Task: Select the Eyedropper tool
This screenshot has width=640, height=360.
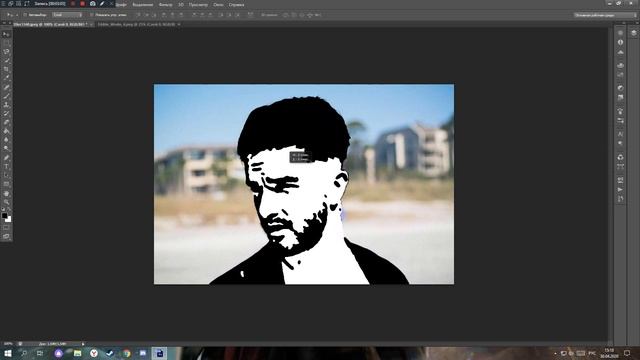Action: point(6,78)
